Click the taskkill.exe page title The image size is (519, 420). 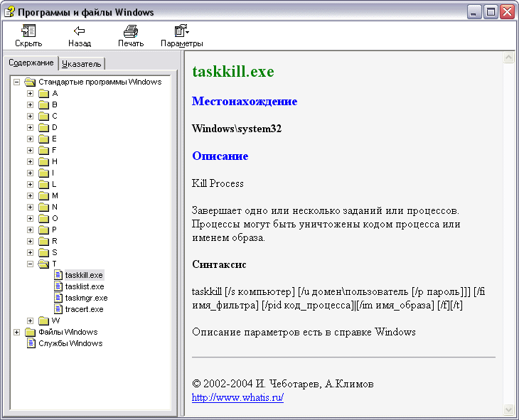point(233,72)
